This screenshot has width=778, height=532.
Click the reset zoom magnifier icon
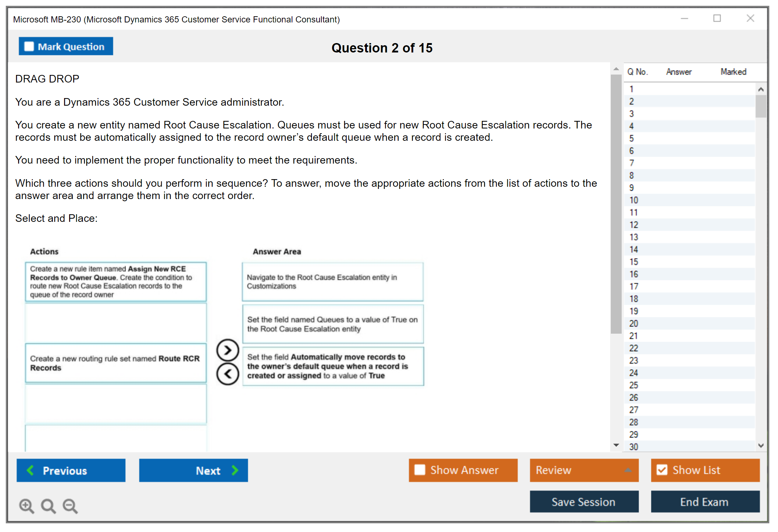(48, 506)
